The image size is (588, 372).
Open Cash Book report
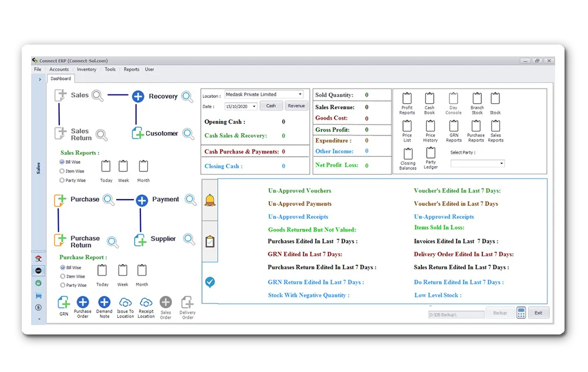[x=430, y=98]
